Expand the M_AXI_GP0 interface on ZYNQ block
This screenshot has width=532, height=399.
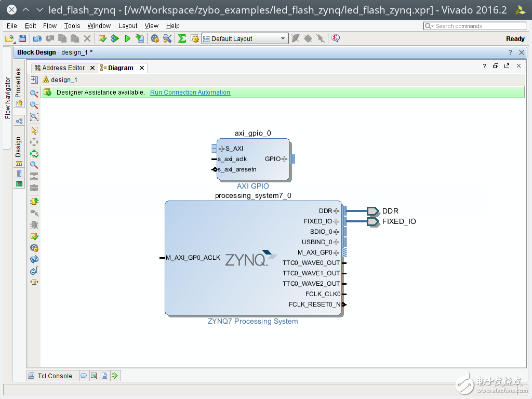coord(337,252)
